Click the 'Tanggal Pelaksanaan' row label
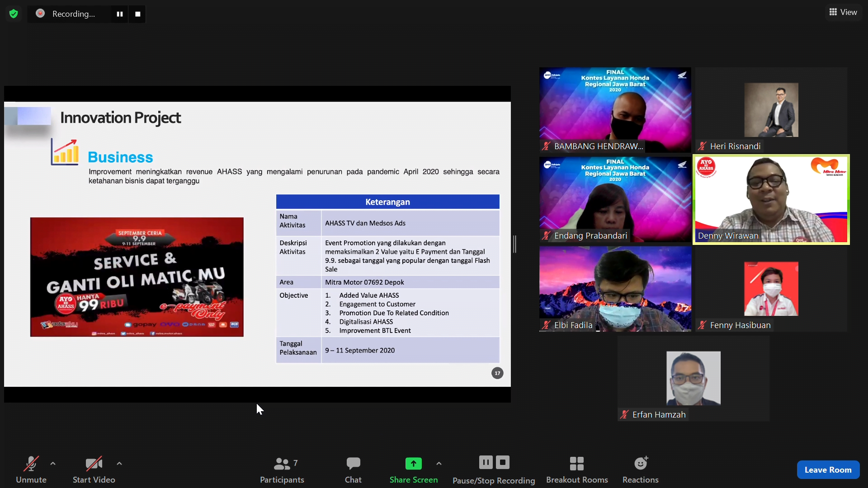 298,348
